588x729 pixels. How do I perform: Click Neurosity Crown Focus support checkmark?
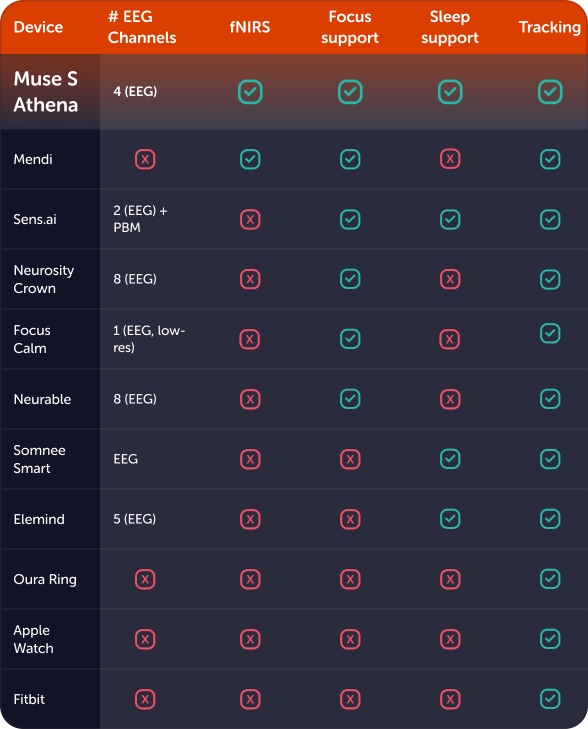click(x=350, y=279)
